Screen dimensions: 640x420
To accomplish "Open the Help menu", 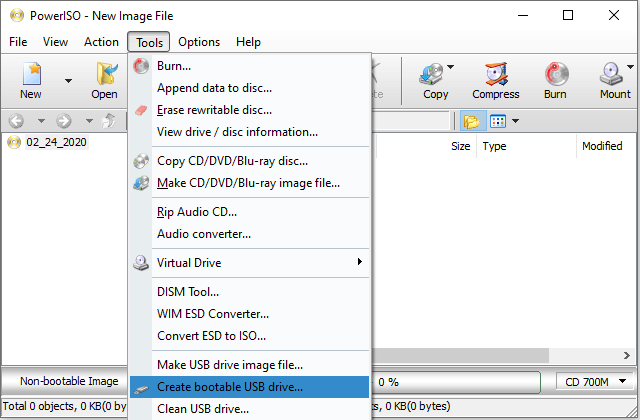I will click(x=248, y=42).
